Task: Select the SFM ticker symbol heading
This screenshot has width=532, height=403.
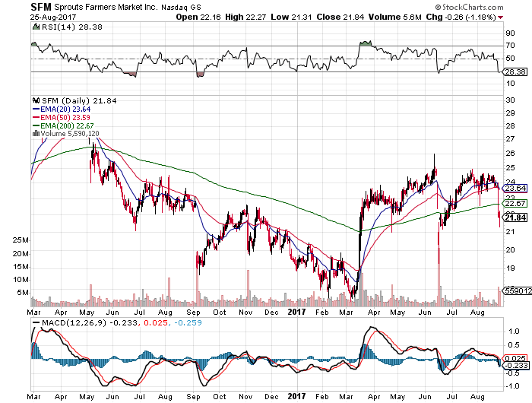Action: click(41, 7)
